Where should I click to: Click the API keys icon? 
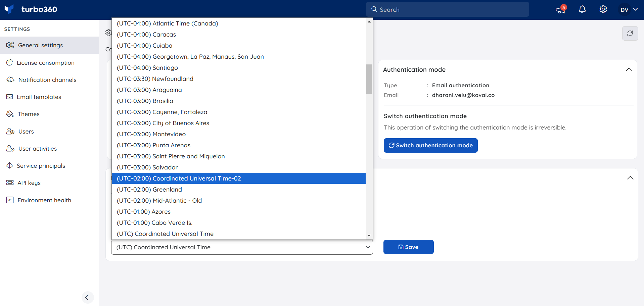click(10, 183)
